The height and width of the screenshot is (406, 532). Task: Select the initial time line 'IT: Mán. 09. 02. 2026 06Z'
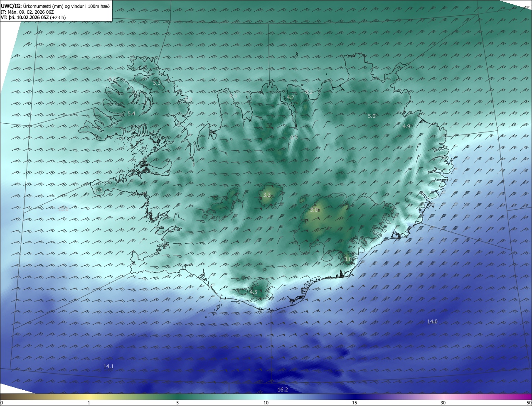click(x=27, y=12)
